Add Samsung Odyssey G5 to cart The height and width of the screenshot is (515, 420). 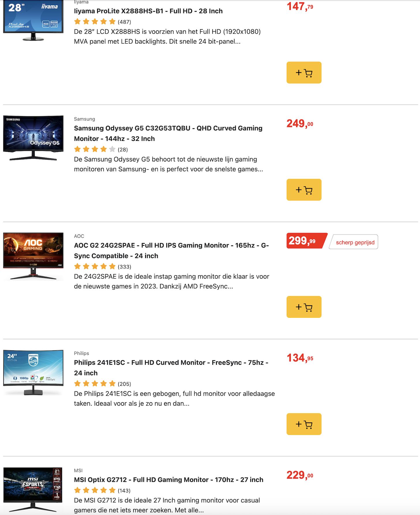pos(304,190)
